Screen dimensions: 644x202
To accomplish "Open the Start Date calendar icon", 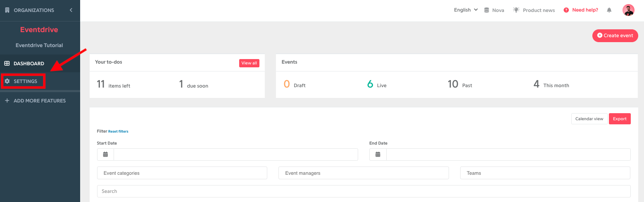I will coord(105,154).
